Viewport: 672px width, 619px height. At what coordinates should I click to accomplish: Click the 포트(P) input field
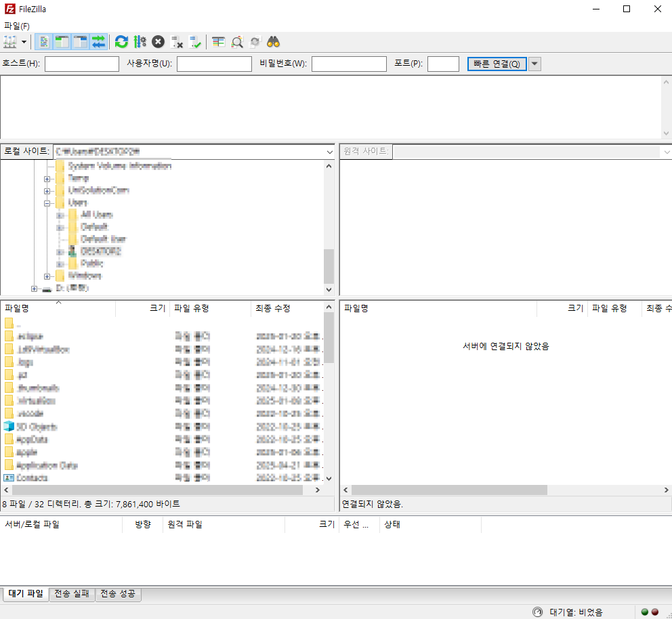coord(443,64)
